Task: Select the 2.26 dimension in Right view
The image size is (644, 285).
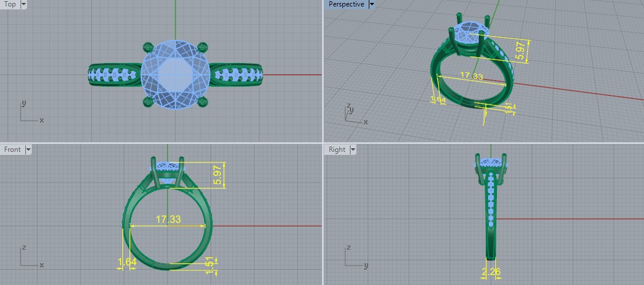Action: [x=491, y=272]
